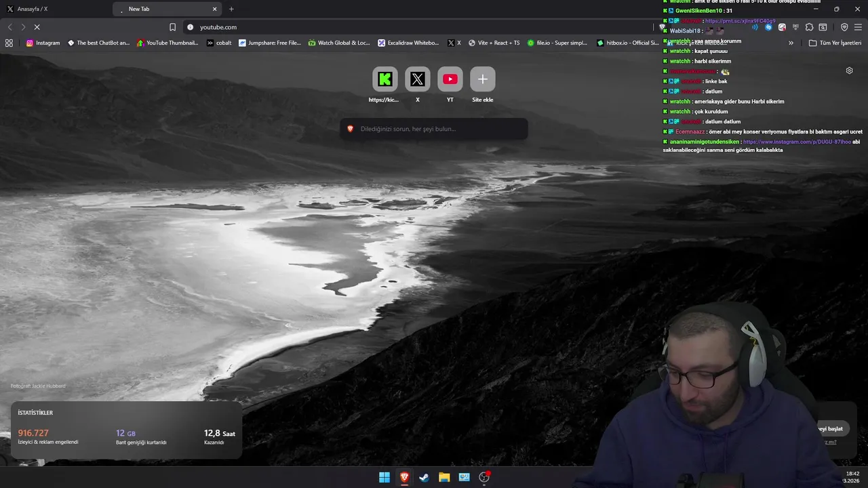This screenshot has width=868, height=488.
Task: Click the İSTATİSTİKLER widget heading
Action: click(x=35, y=413)
